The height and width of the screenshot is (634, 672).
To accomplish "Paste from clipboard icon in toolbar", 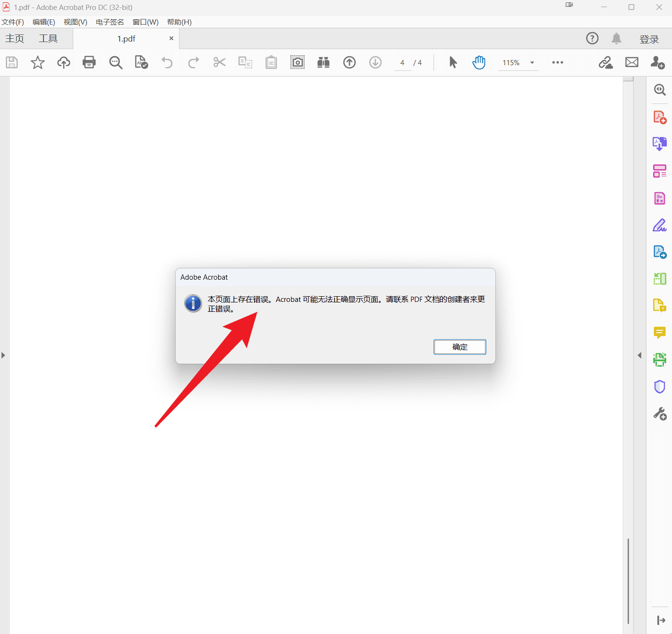I will 271,62.
